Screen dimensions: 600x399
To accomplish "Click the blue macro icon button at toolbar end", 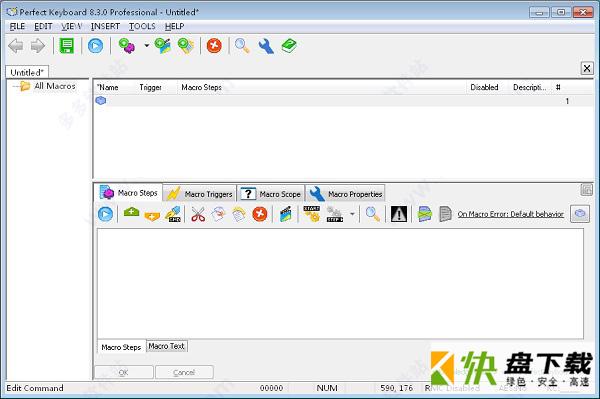I will [580, 213].
